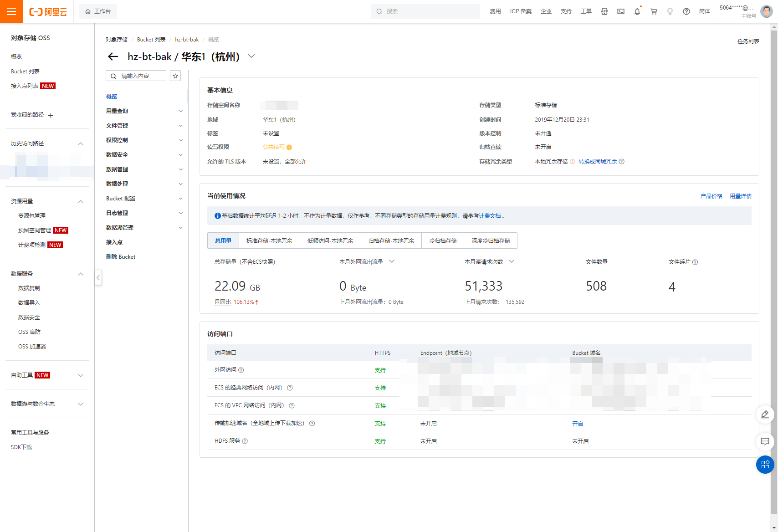Open the bucket name switcher dropdown
The width and height of the screenshot is (778, 532).
point(251,56)
